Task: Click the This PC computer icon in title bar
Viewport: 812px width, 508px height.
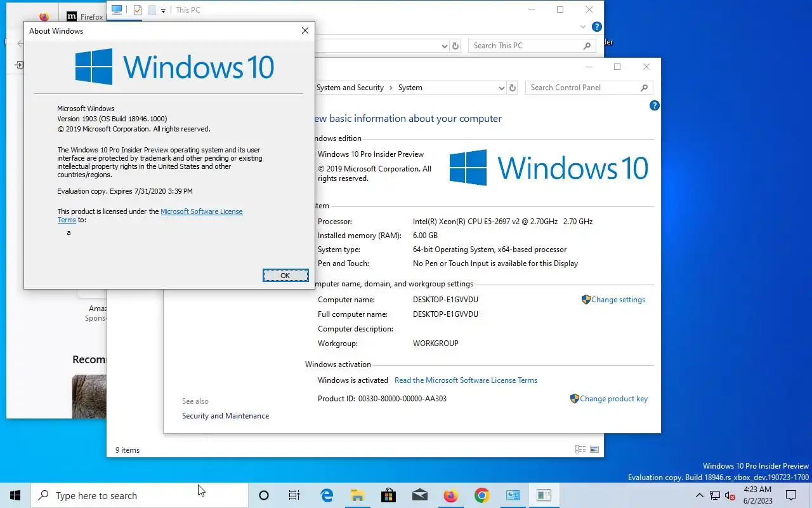Action: [x=116, y=10]
